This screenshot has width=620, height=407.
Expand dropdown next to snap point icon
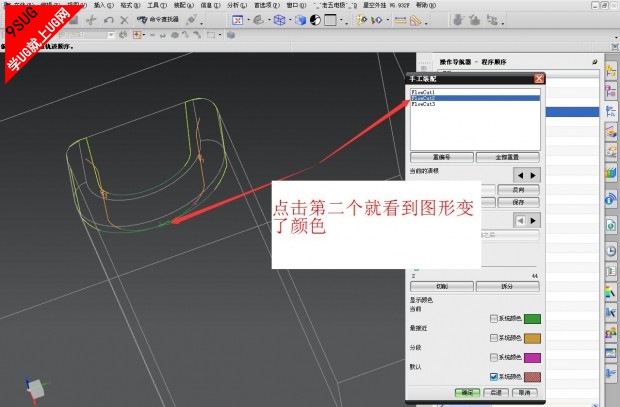144,35
